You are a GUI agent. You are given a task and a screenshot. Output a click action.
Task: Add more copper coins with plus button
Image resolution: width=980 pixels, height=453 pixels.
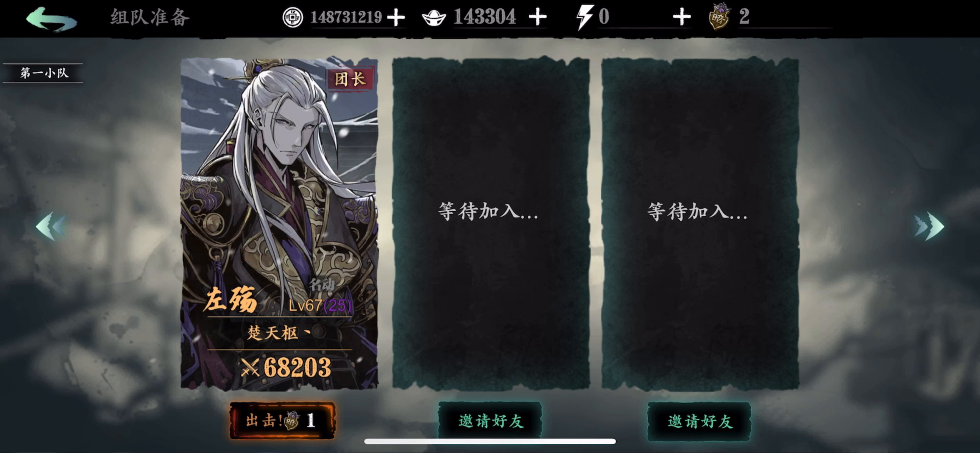396,18
